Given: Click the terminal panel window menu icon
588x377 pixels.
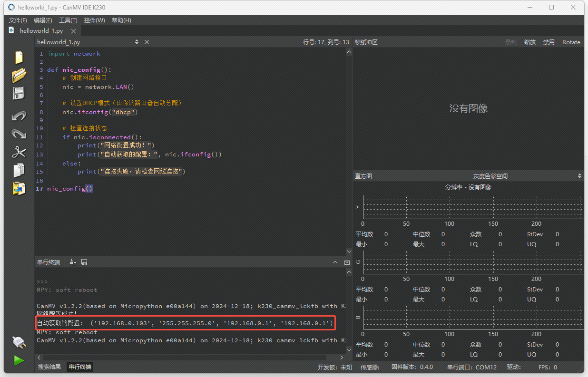Looking at the screenshot, I should [347, 262].
